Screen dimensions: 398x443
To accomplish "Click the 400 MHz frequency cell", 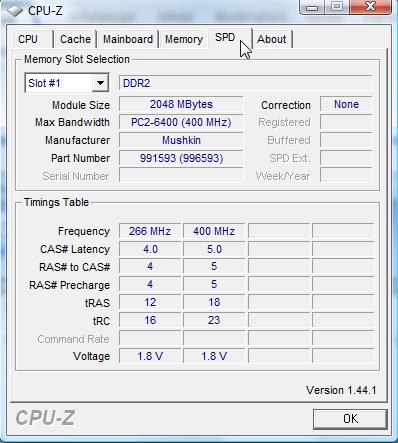I will coord(214,231).
